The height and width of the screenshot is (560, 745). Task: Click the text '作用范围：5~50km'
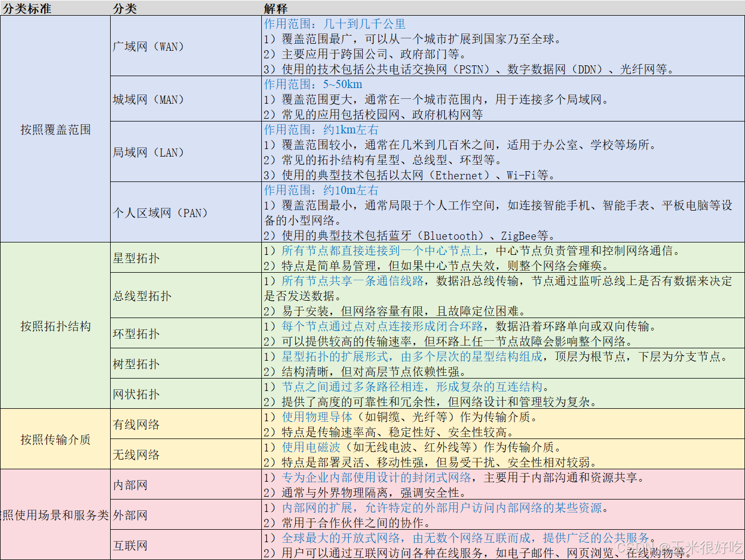(313, 84)
